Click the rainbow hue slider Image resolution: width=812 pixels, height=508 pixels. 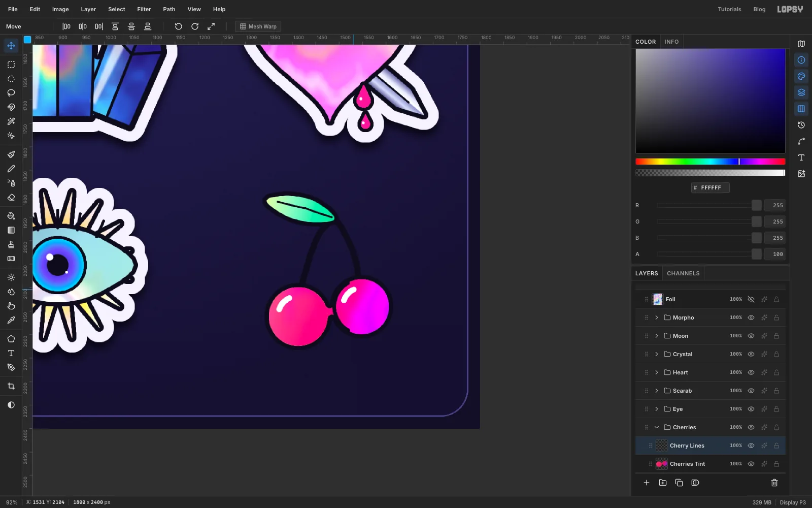point(710,162)
